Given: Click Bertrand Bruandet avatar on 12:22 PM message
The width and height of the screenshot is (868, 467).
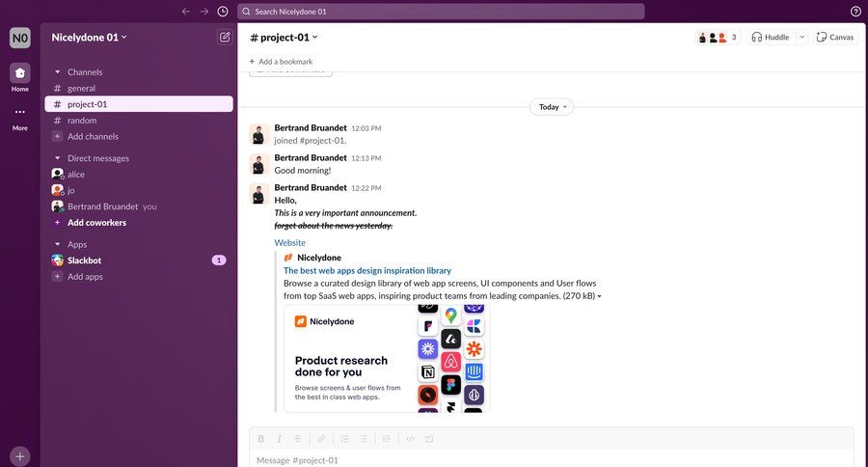Looking at the screenshot, I should click(258, 194).
